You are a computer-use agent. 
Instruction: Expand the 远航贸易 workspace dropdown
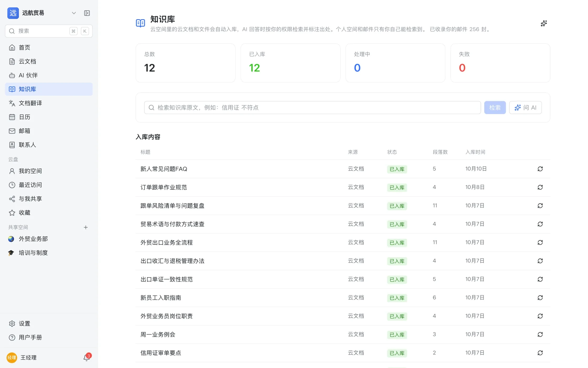(74, 13)
